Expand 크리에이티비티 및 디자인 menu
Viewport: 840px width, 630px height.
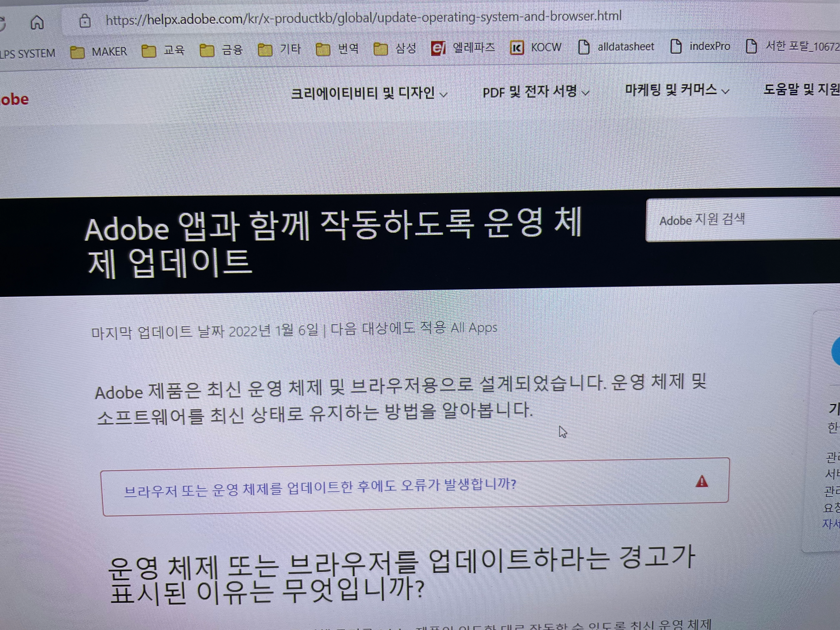[368, 93]
